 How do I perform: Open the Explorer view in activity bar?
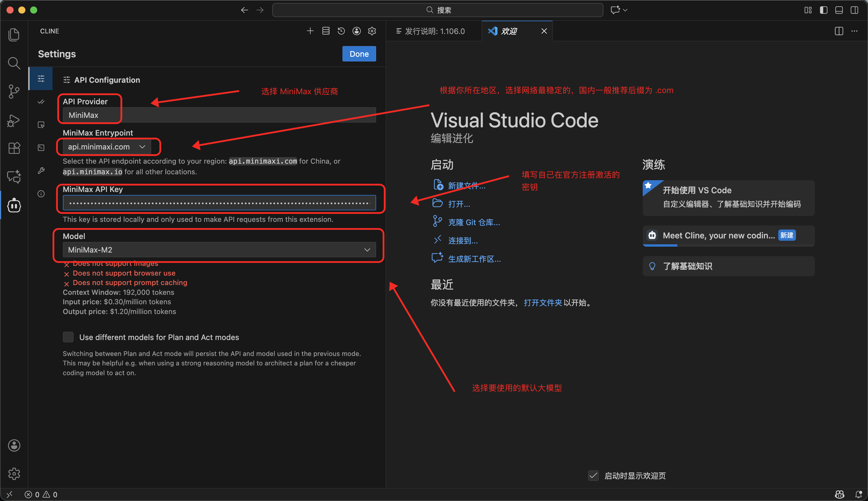click(14, 35)
